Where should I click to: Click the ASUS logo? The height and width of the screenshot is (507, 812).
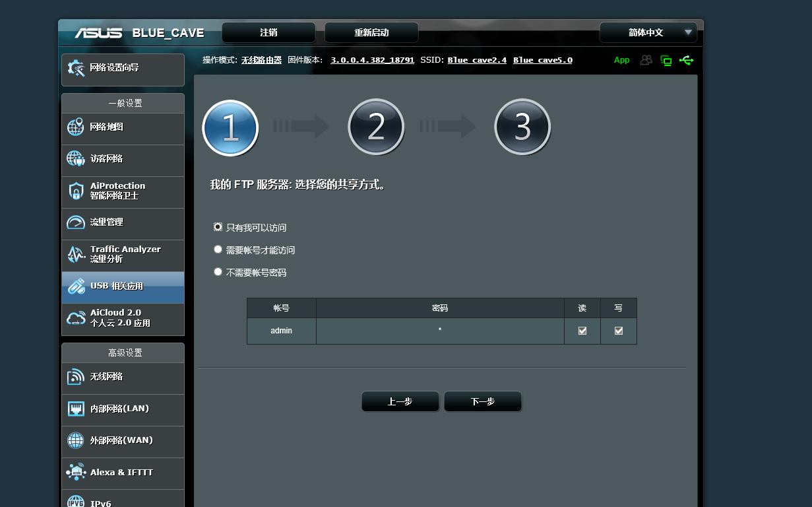[x=98, y=33]
